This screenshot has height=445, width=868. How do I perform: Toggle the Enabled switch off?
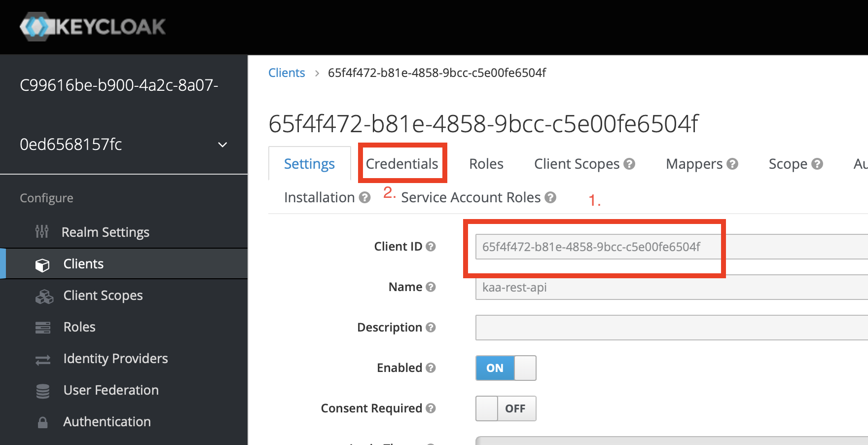tap(506, 368)
